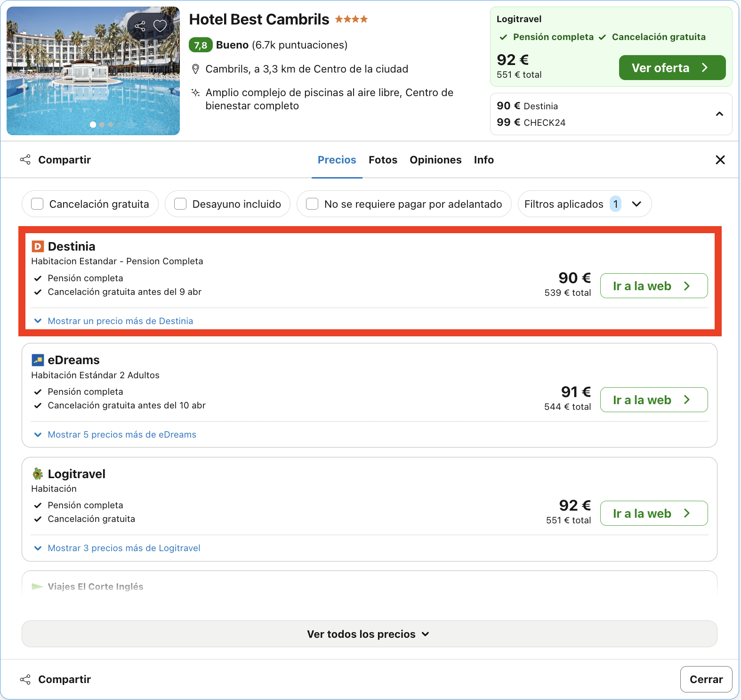Select the Info tab
The image size is (741, 700).
tap(484, 160)
